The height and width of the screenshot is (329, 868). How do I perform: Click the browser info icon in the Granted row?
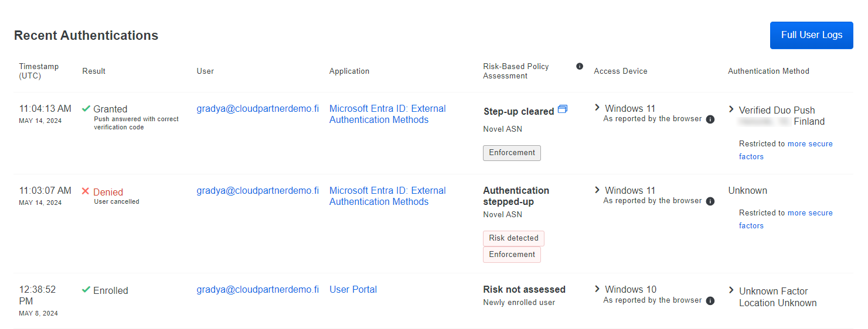[710, 119]
